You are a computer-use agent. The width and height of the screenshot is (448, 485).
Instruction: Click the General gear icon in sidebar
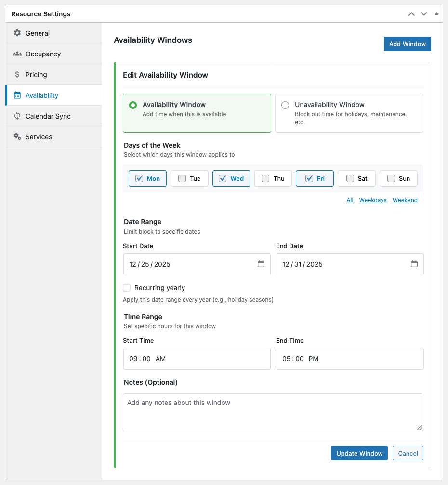(17, 33)
